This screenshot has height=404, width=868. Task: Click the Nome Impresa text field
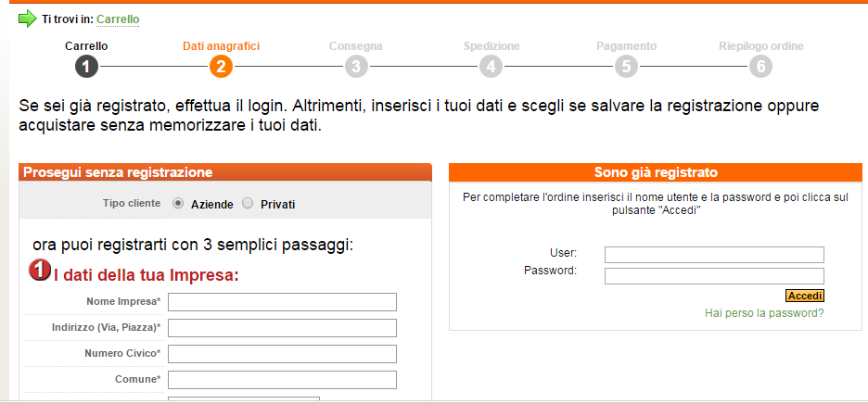tap(282, 302)
